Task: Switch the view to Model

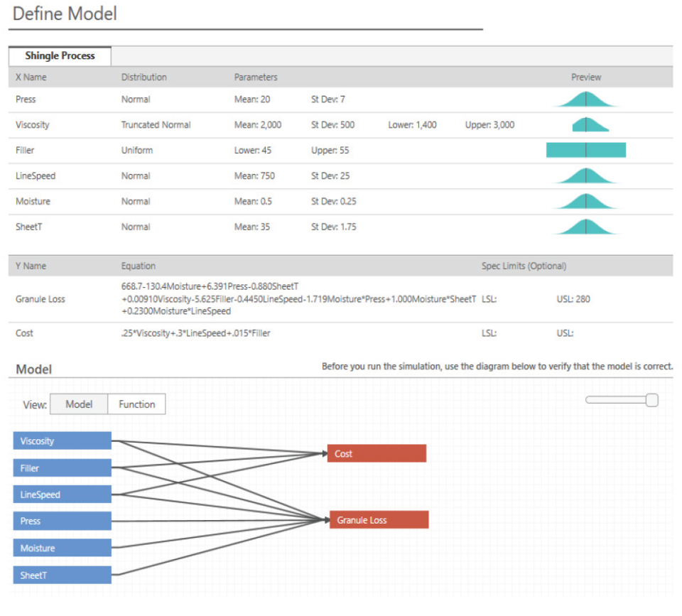Action: tap(78, 404)
